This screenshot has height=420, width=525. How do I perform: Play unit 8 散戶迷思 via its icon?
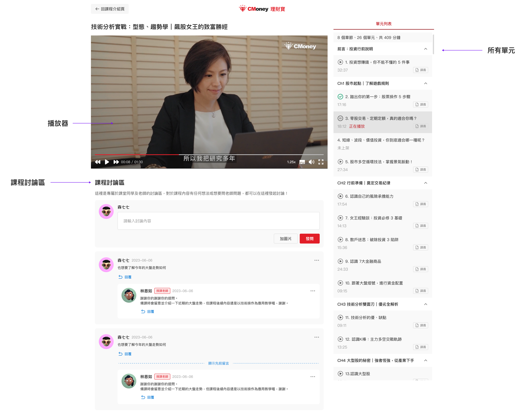(340, 240)
